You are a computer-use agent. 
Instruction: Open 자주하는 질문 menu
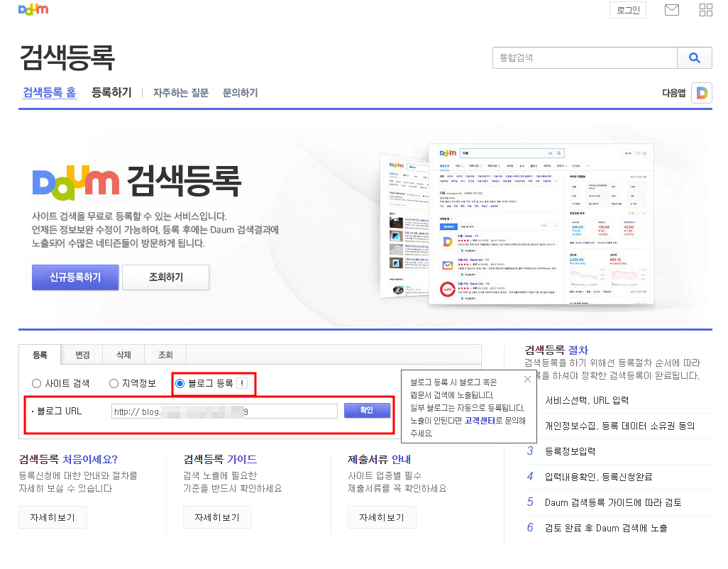[x=181, y=93]
